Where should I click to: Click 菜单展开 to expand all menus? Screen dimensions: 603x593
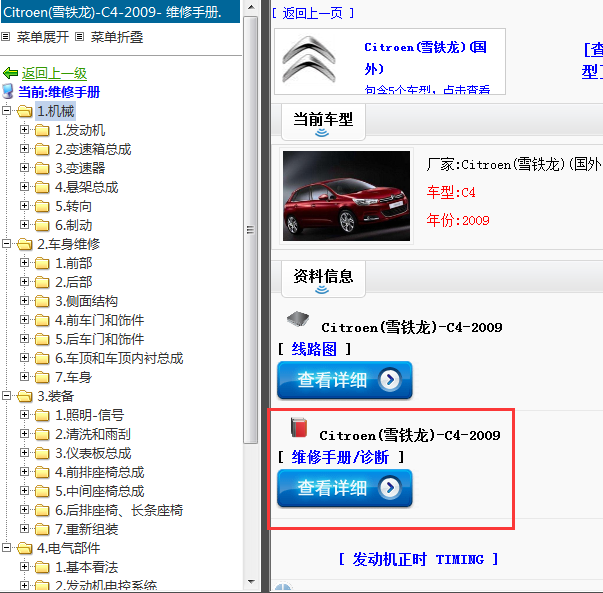click(x=43, y=37)
